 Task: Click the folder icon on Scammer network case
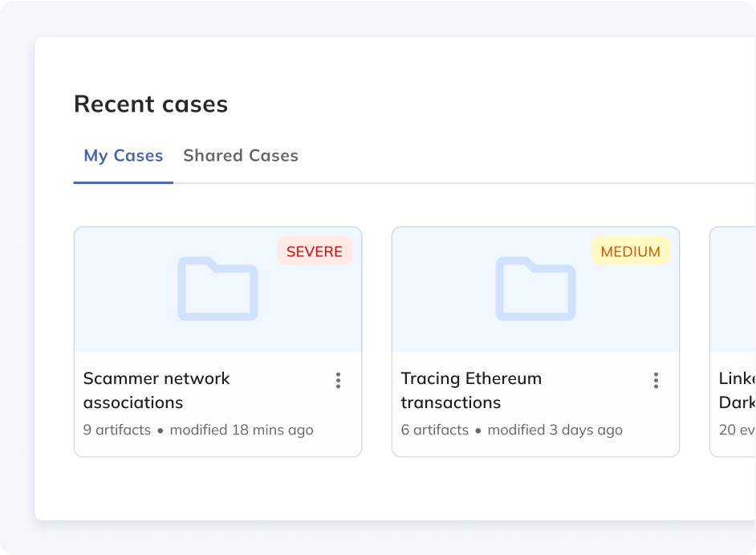pyautogui.click(x=217, y=289)
